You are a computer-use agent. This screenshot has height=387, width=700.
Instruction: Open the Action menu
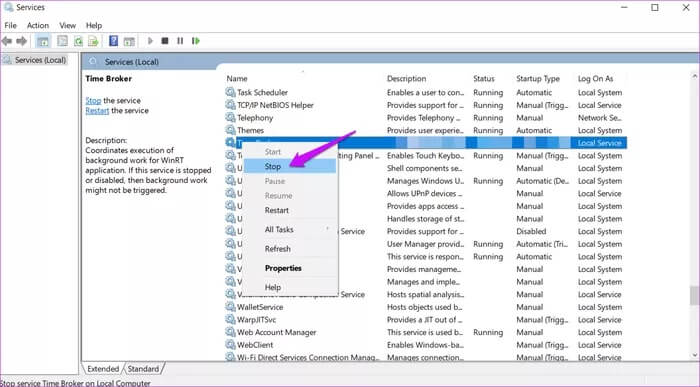pos(38,25)
